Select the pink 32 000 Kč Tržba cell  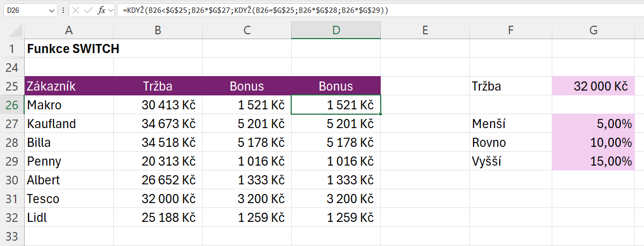pos(593,86)
